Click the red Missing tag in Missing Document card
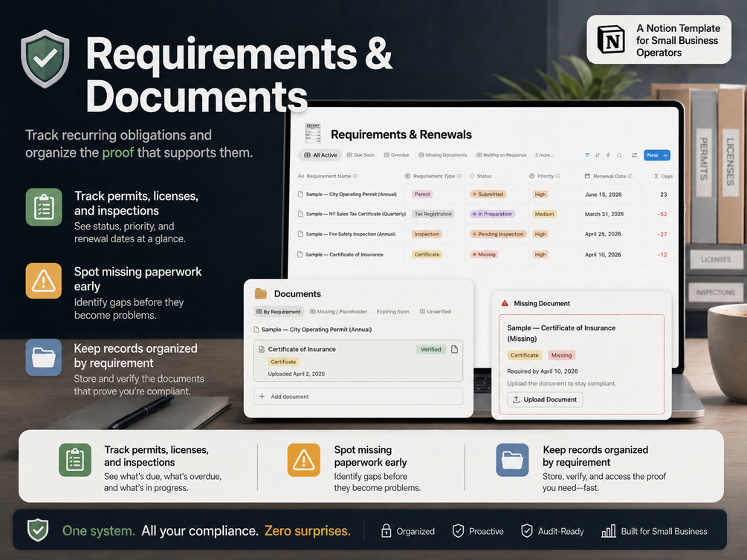 [x=561, y=355]
